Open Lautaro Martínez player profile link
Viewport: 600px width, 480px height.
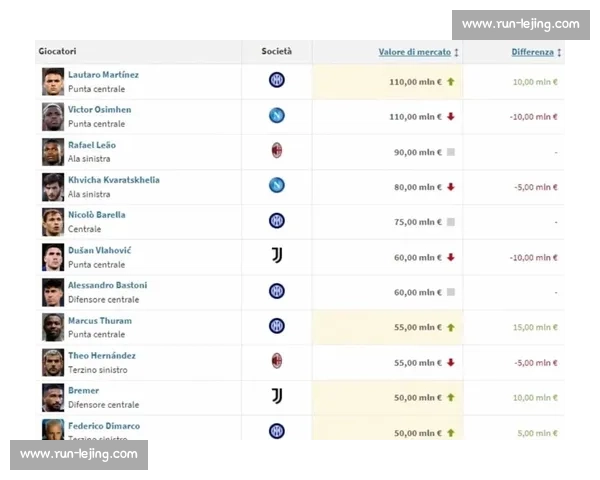coord(103,75)
